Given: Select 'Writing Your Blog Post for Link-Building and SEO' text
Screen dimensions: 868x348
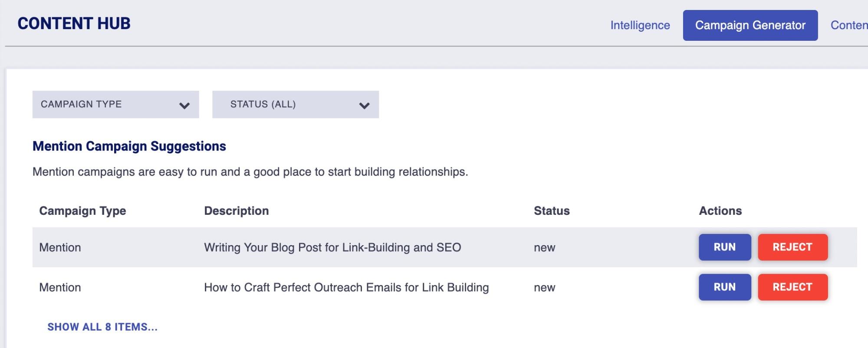Looking at the screenshot, I should pyautogui.click(x=332, y=247).
